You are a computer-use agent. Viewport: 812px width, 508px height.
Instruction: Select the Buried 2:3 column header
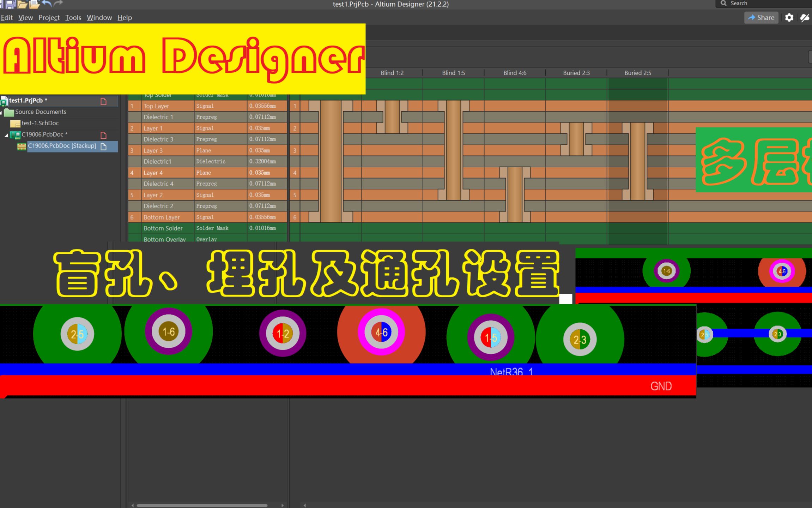click(576, 73)
